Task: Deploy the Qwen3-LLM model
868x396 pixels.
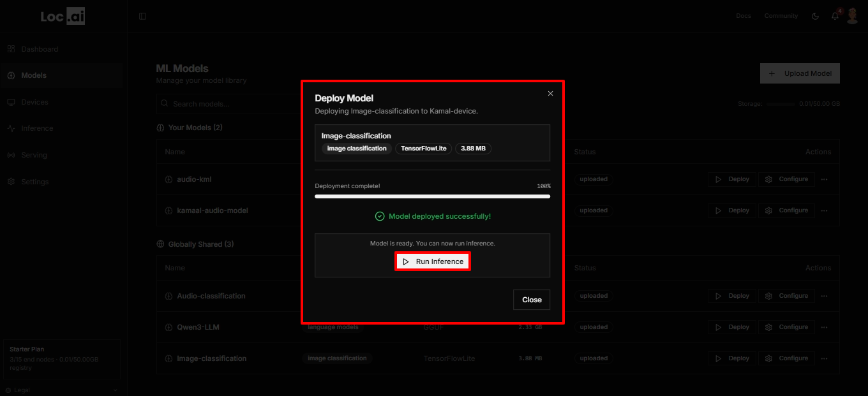Action: (x=732, y=327)
